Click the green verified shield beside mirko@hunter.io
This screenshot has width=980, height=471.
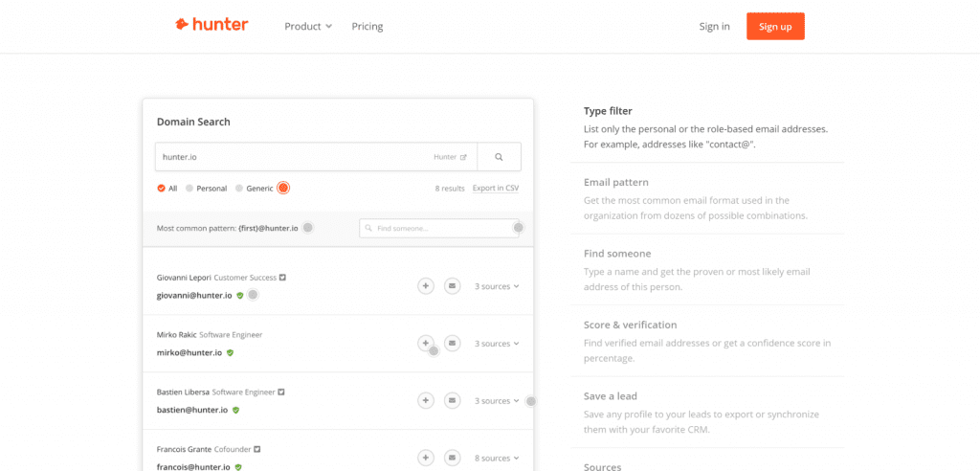tap(230, 353)
